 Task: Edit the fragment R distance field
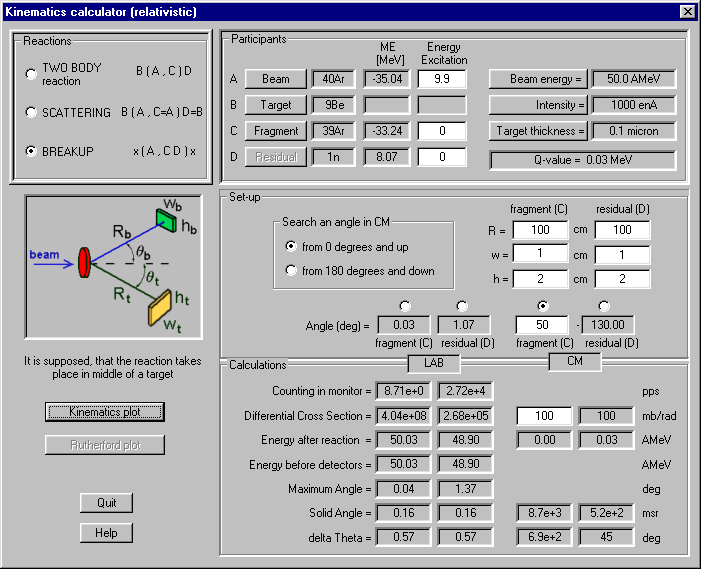[540, 230]
